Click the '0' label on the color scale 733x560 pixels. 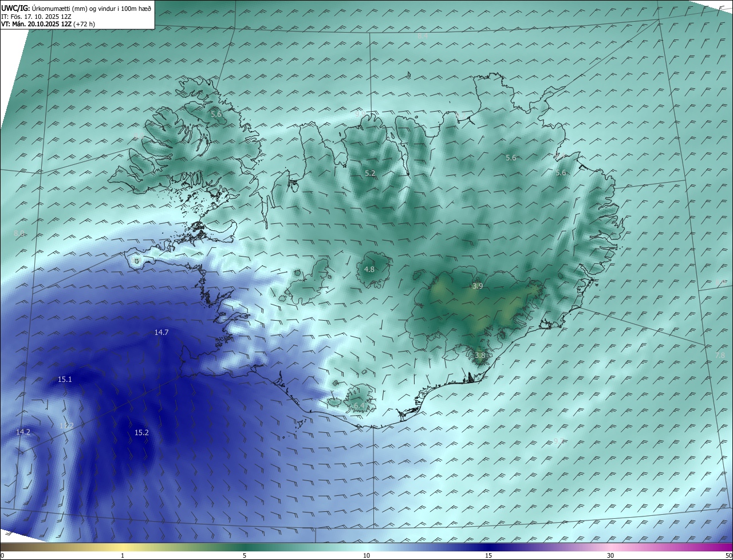(x=2, y=555)
